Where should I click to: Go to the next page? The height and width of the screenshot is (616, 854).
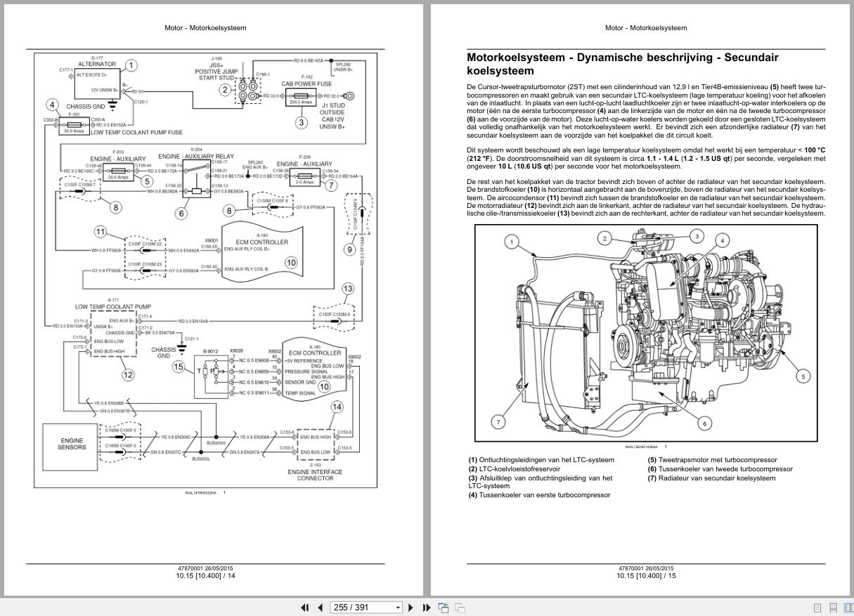pos(411,608)
